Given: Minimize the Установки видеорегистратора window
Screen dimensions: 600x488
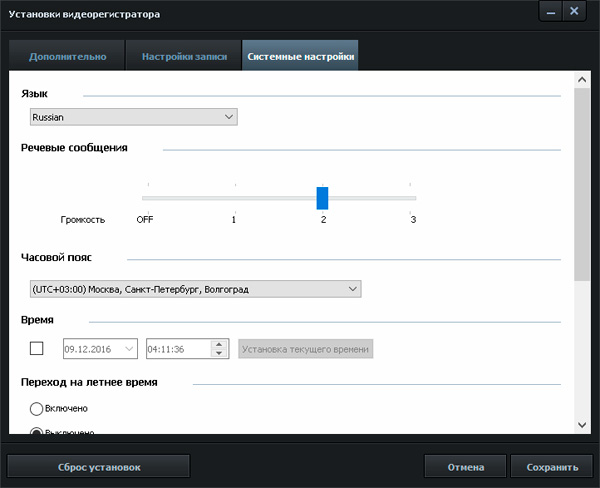Looking at the screenshot, I should (x=550, y=12).
